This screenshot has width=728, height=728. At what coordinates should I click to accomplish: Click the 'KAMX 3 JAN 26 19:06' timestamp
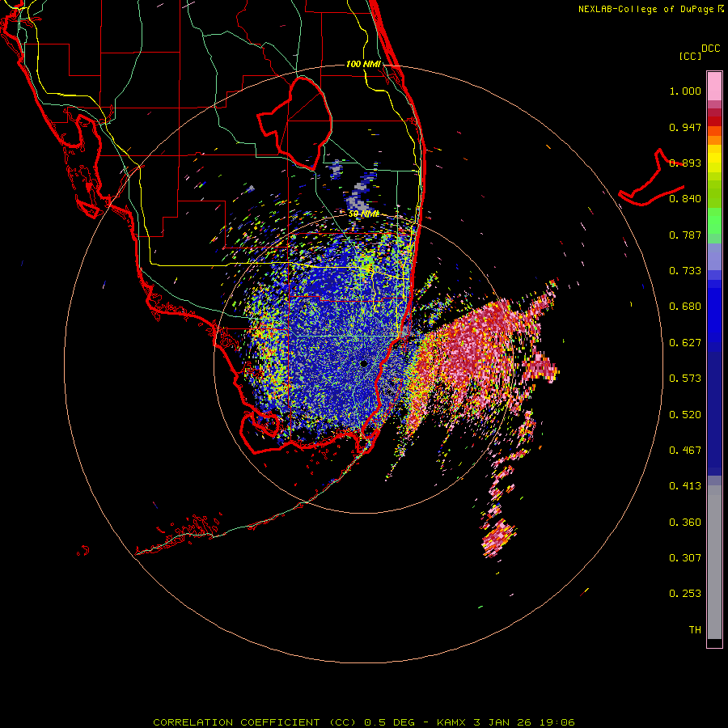coord(506,722)
